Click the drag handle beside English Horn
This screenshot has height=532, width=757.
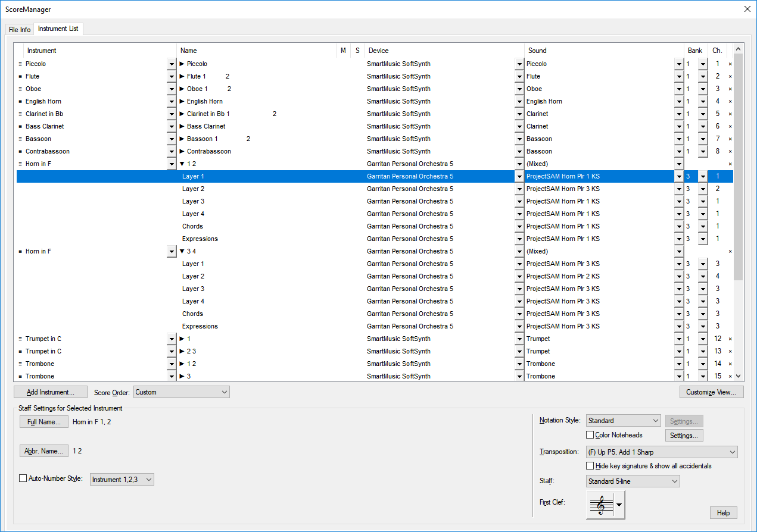20,101
